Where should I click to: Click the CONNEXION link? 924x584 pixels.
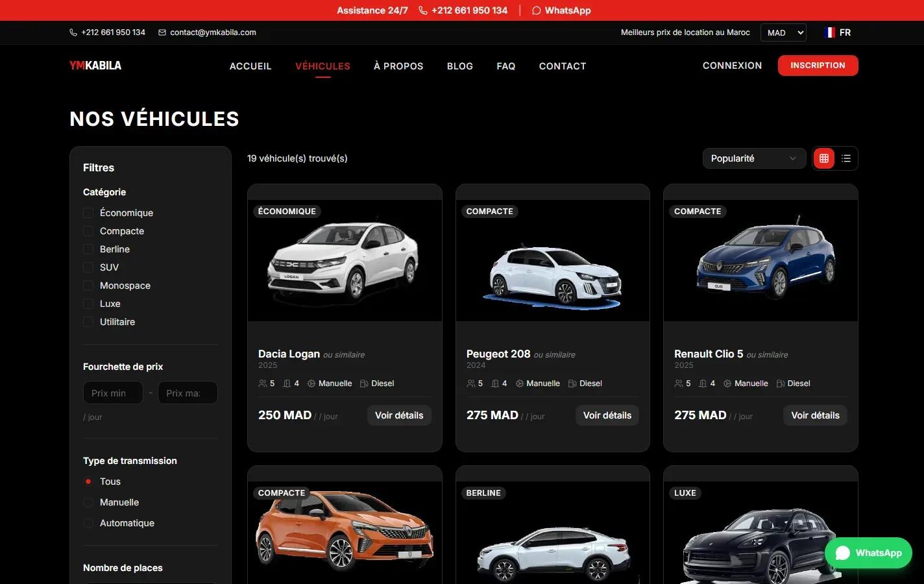[732, 66]
